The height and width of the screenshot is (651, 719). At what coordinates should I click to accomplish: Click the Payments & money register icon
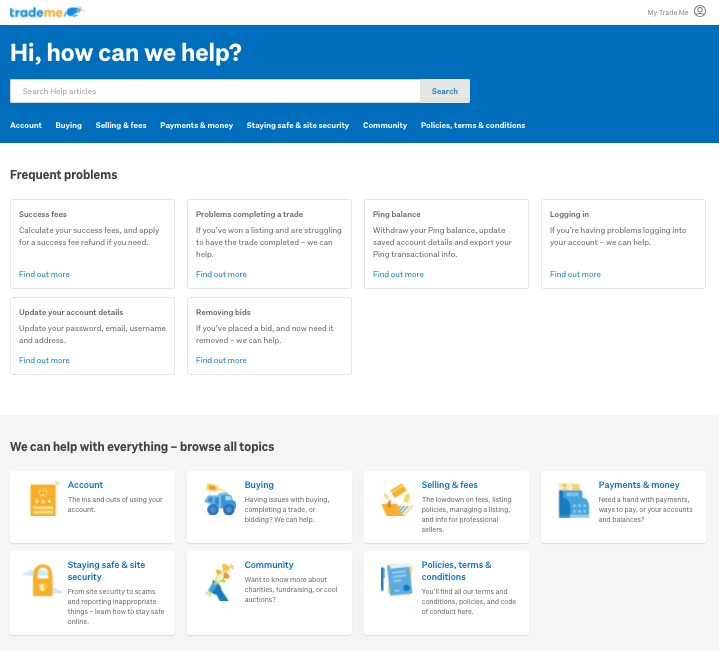coord(573,500)
